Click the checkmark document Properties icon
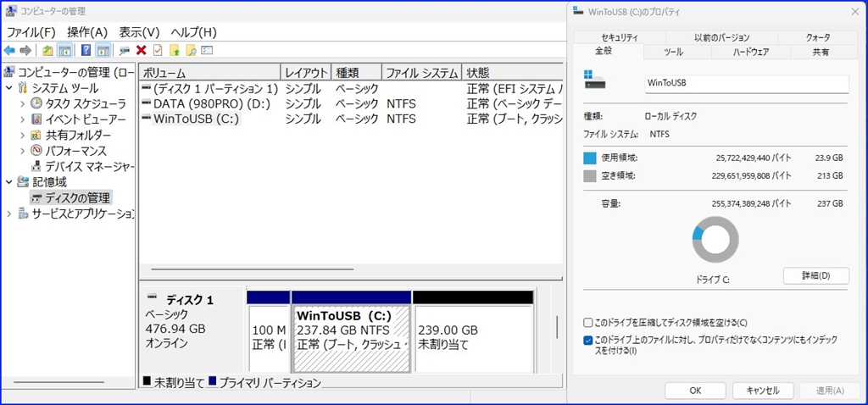Screen dimensions: 868x405 pyautogui.click(x=158, y=50)
